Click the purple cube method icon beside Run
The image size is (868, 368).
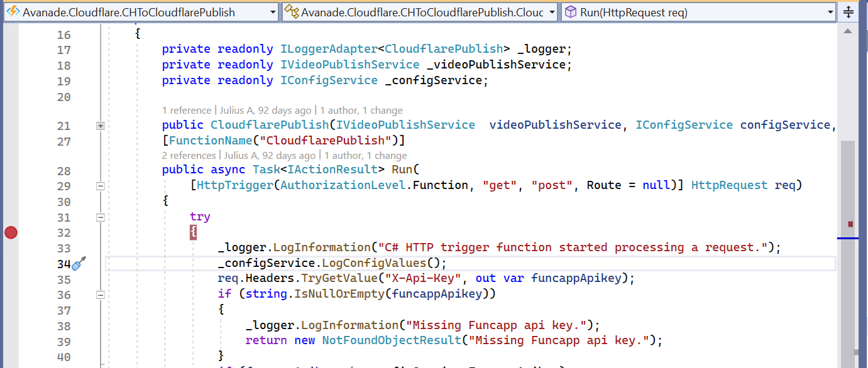click(x=570, y=12)
